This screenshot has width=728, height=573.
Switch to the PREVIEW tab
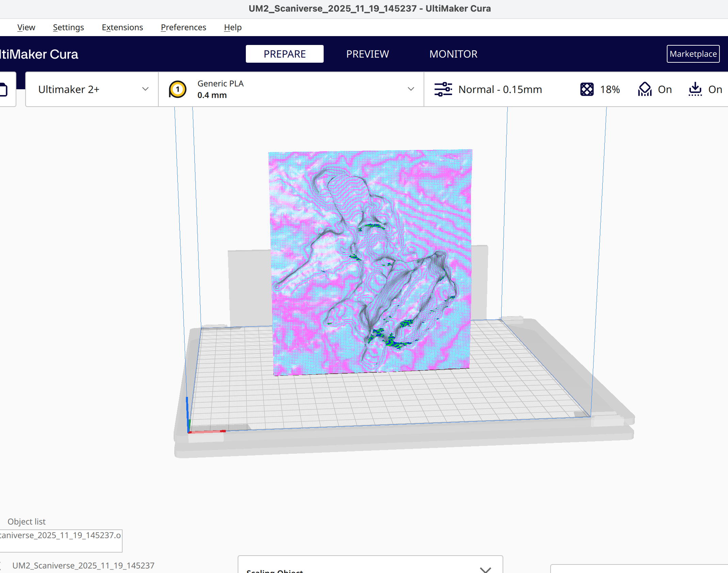pos(367,54)
